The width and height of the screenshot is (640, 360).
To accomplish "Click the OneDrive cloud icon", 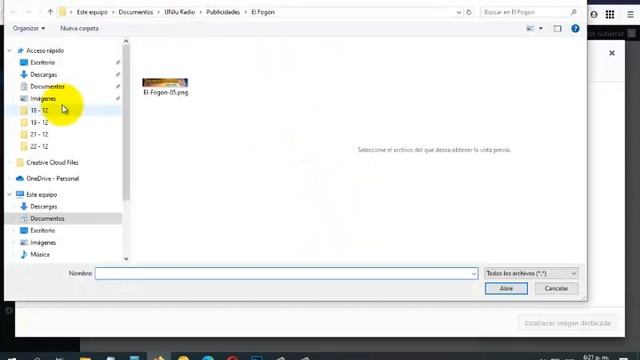I will coord(20,179).
